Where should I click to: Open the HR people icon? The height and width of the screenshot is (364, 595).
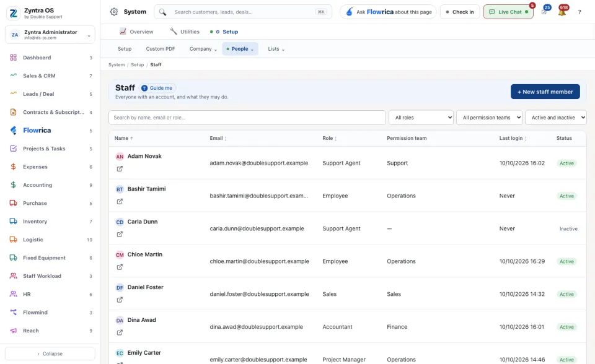click(x=13, y=294)
